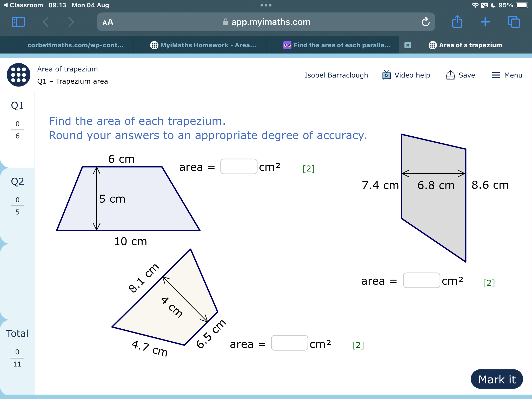Reload the MyiMaths page

[x=425, y=22]
